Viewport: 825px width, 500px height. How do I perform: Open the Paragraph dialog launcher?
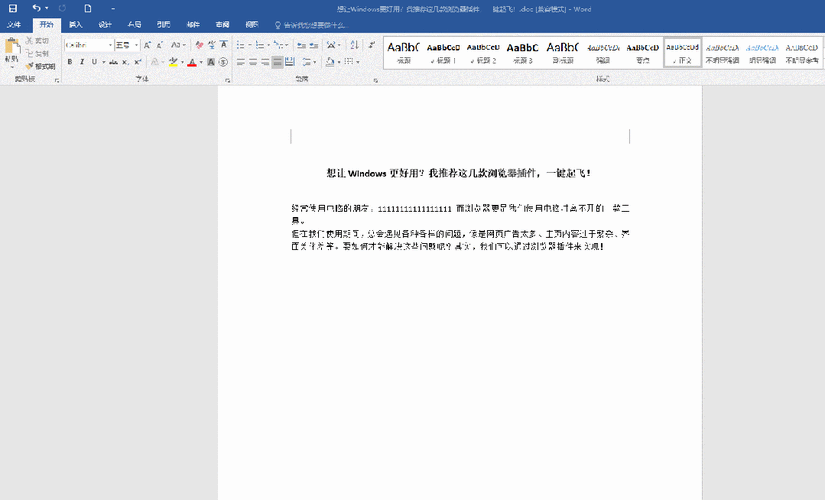click(x=376, y=80)
